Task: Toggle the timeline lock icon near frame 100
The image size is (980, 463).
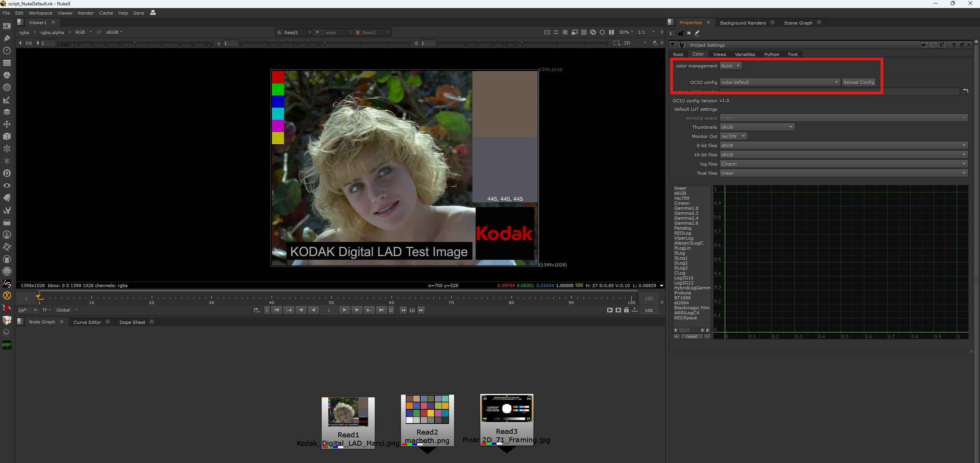Action: 626,310
